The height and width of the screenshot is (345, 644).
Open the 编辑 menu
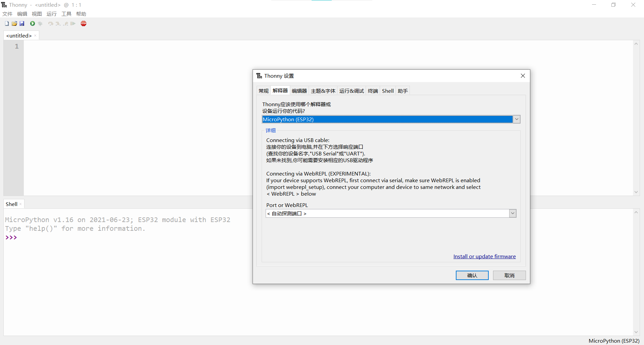pos(22,14)
